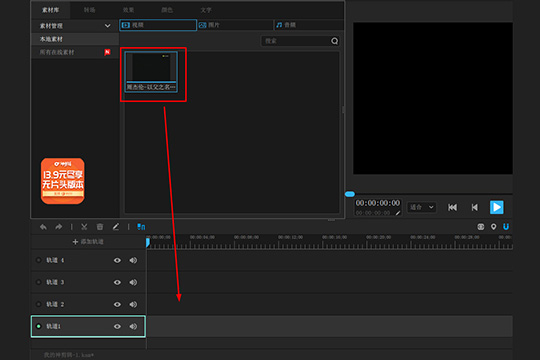Expand the material management dropdown chevron
Screen dimensions: 540x360
tap(107, 26)
